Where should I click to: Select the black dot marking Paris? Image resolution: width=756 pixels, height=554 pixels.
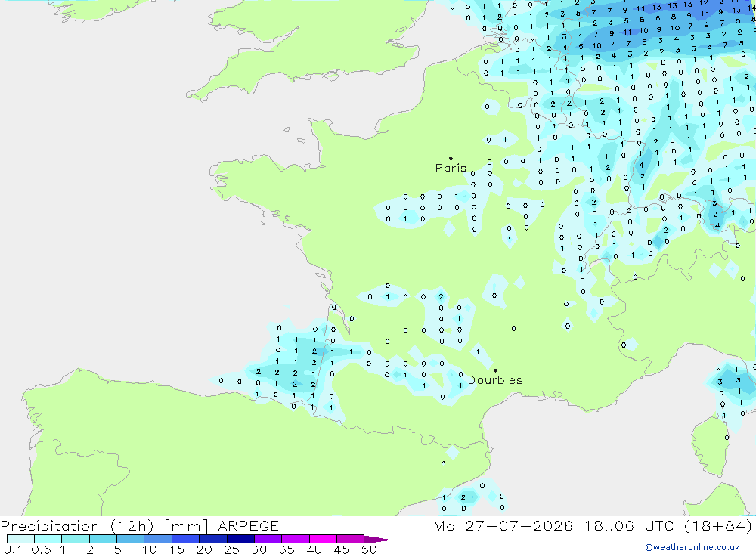point(451,158)
